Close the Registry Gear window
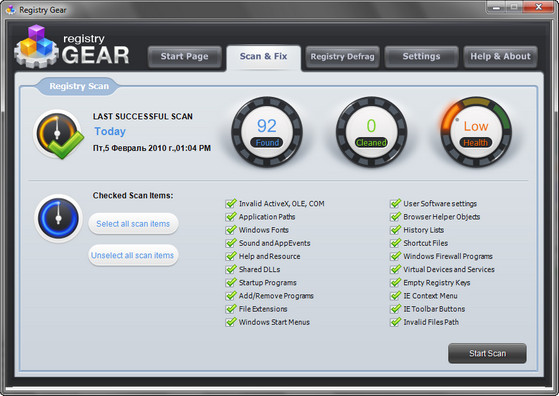559x396 pixels. (539, 7)
